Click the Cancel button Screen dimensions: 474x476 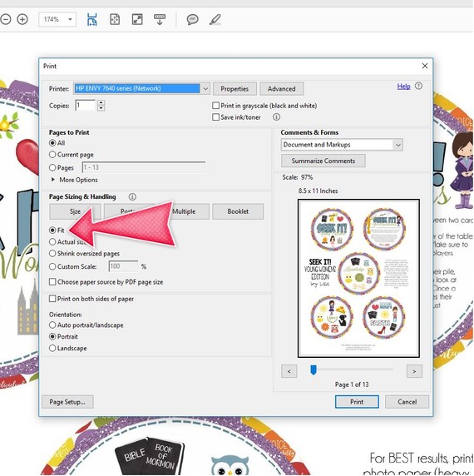click(x=407, y=402)
